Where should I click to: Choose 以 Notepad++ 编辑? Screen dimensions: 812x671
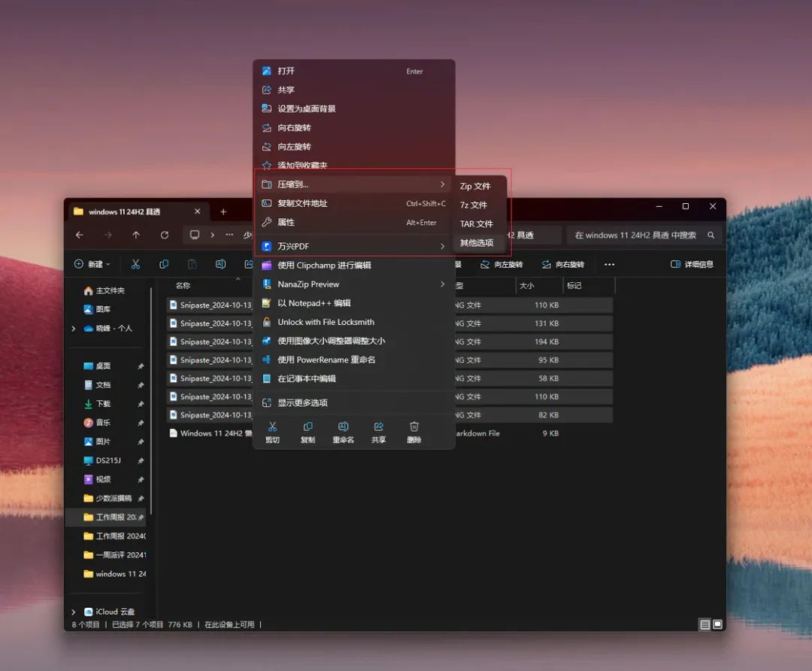[x=353, y=303]
